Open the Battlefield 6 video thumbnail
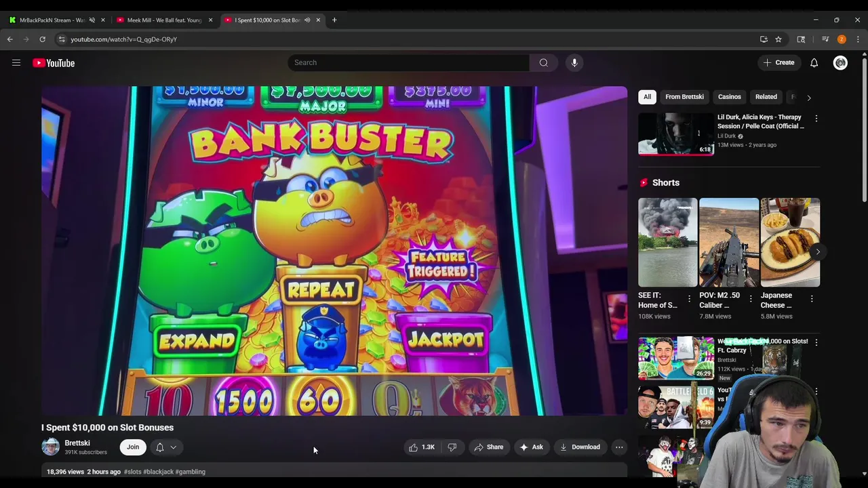868x488 pixels. click(676, 407)
